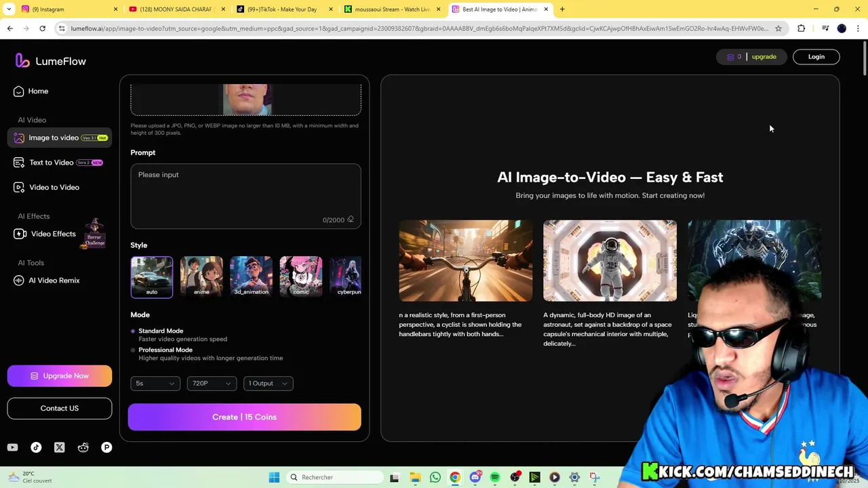Open Snipping Tool from the taskbar
Viewport: 868px width, 488px height.
coord(595,477)
